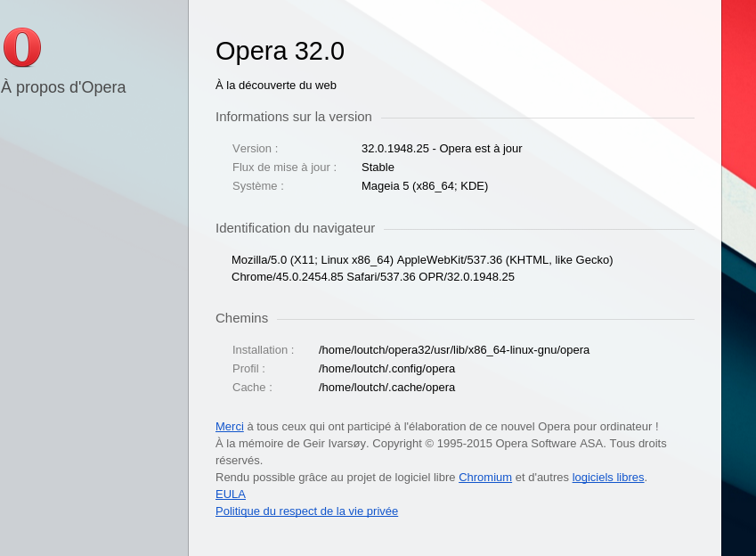Screen dimensions: 756x556
Task: Click version number 32.0.1948.25 text
Action: pyautogui.click(x=395, y=149)
